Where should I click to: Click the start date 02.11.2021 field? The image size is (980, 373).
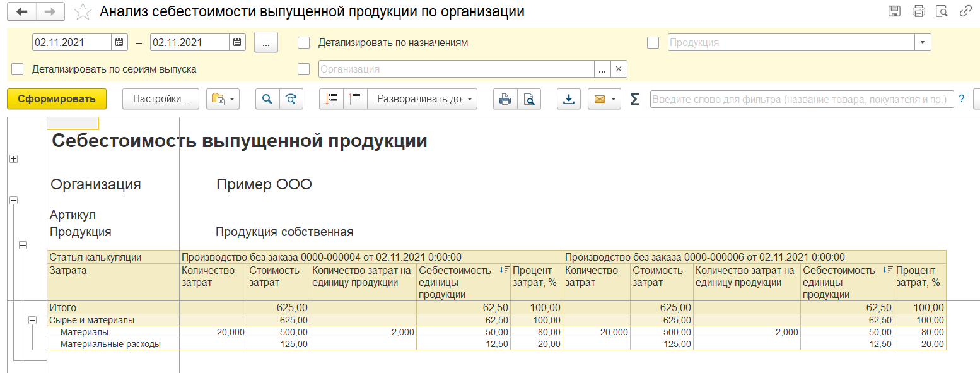pos(73,43)
